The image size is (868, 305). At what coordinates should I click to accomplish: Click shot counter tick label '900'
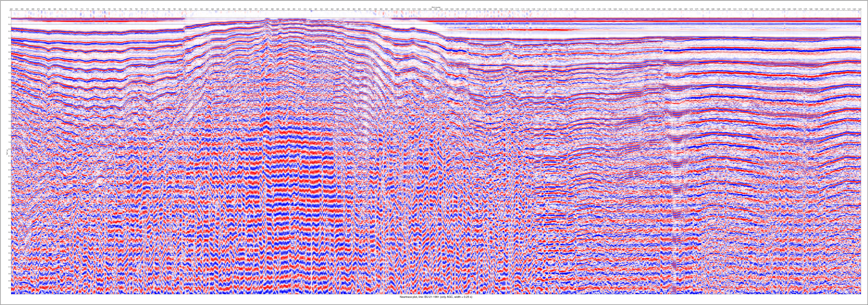[x=289, y=9]
